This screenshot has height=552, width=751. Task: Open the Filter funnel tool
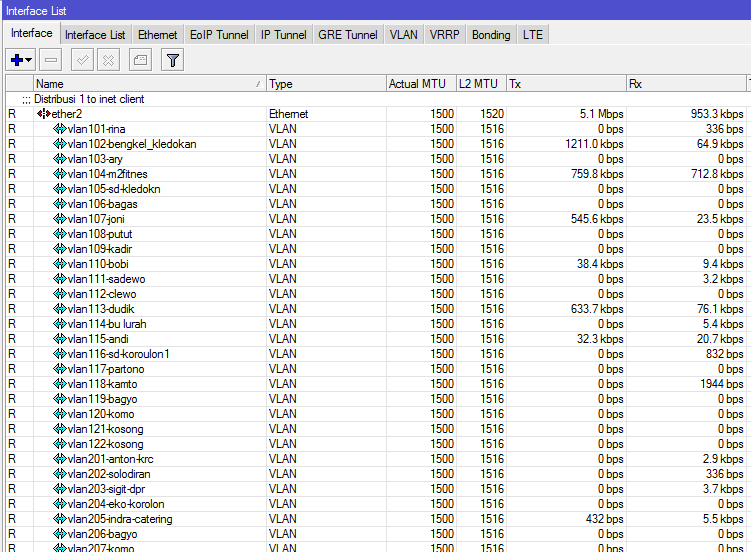pos(172,60)
